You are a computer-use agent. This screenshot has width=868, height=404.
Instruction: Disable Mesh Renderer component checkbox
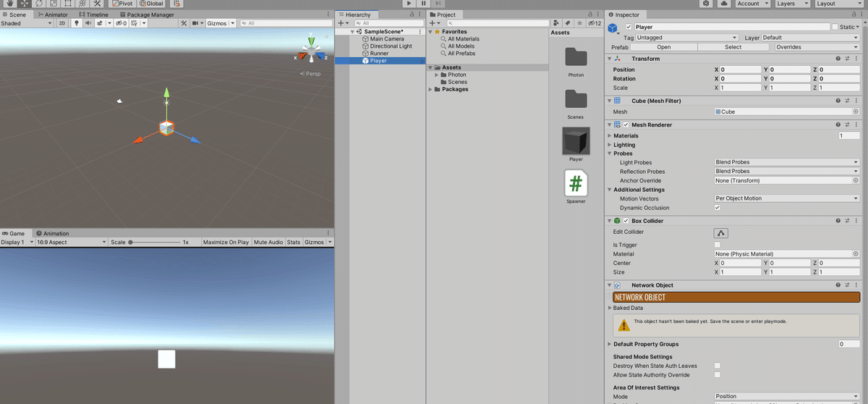coord(626,125)
